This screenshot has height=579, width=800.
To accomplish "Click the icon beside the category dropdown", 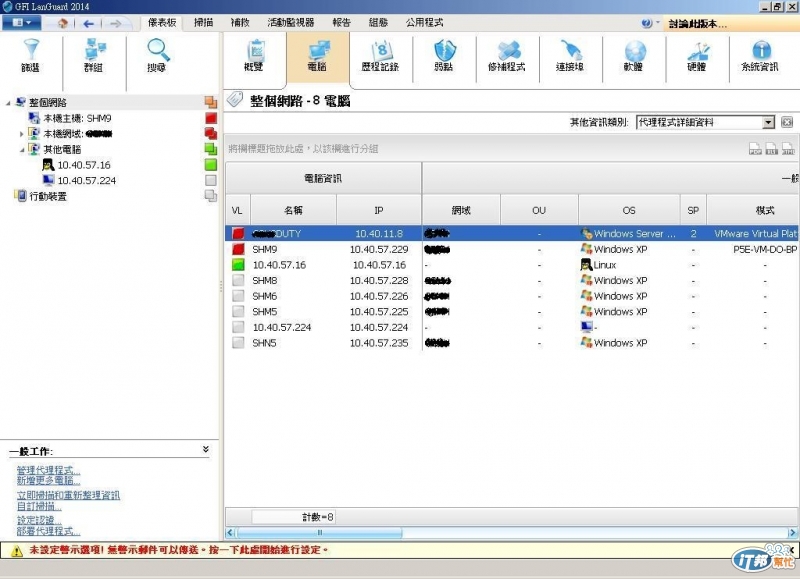I will point(787,122).
